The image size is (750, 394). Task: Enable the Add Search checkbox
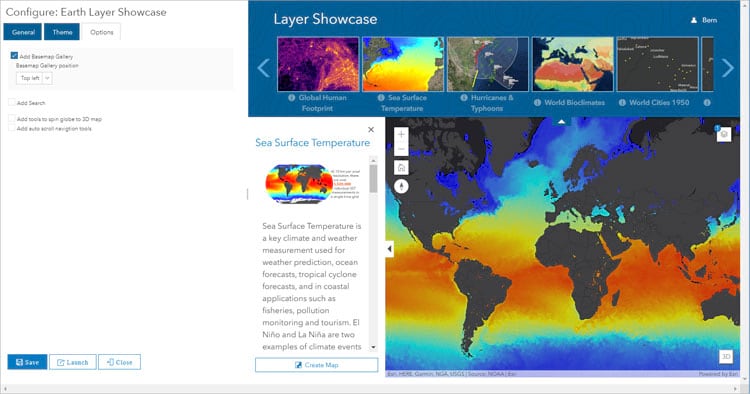12,102
